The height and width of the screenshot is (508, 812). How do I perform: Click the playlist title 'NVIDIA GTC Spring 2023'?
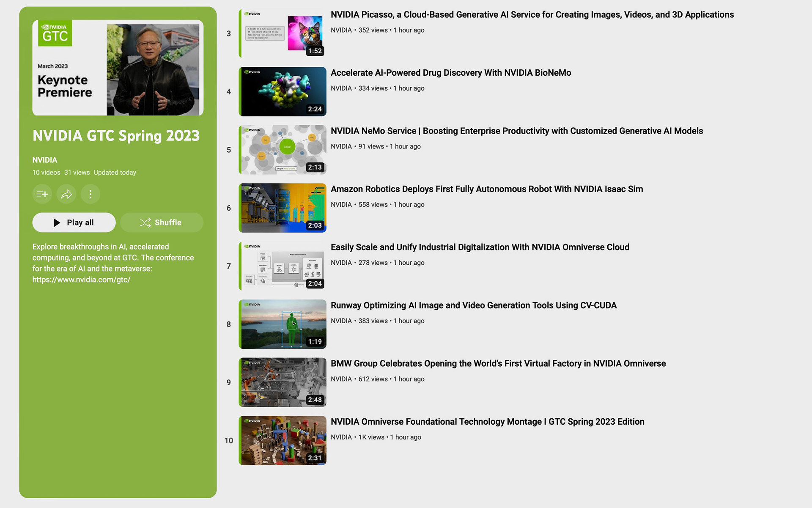(x=116, y=135)
